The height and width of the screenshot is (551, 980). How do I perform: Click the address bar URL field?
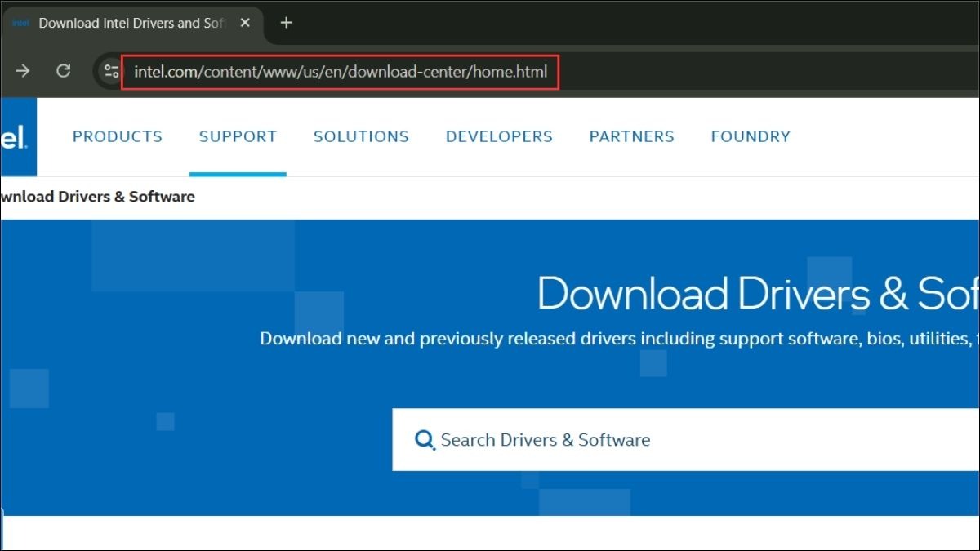pyautogui.click(x=341, y=72)
